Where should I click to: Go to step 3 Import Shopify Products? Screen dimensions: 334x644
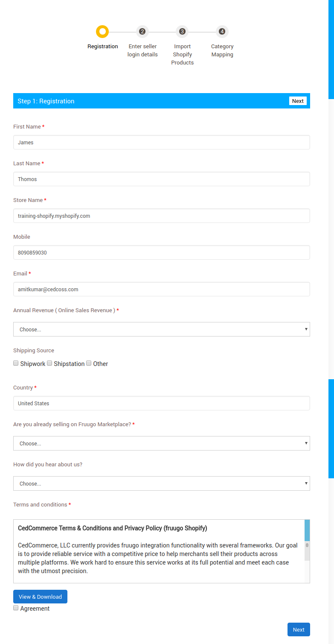[x=182, y=32]
